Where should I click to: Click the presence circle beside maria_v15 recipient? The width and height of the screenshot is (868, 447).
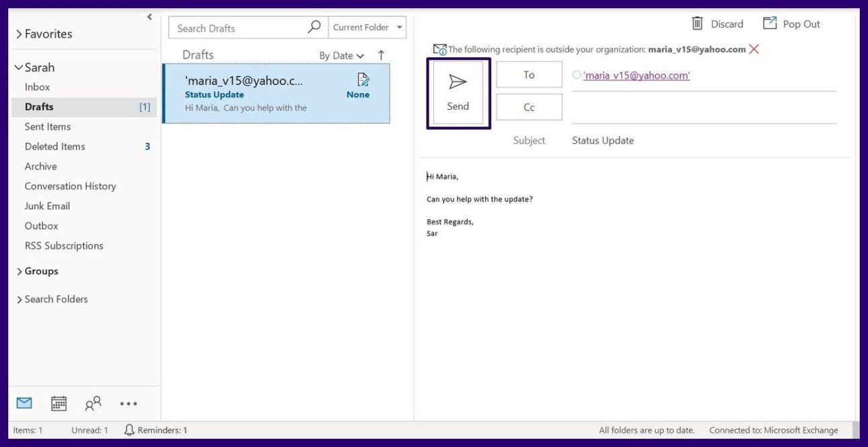[x=577, y=75]
